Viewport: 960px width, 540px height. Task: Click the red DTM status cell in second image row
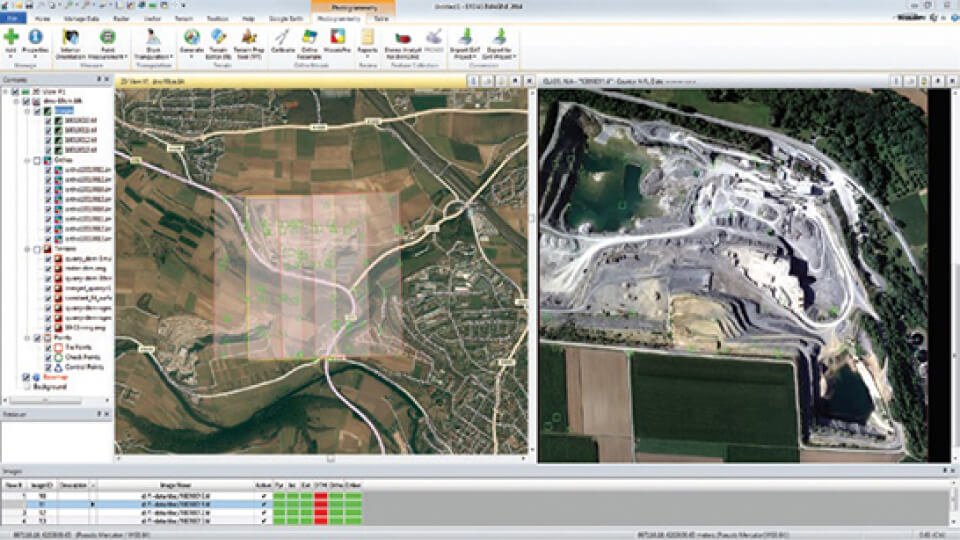(322, 503)
